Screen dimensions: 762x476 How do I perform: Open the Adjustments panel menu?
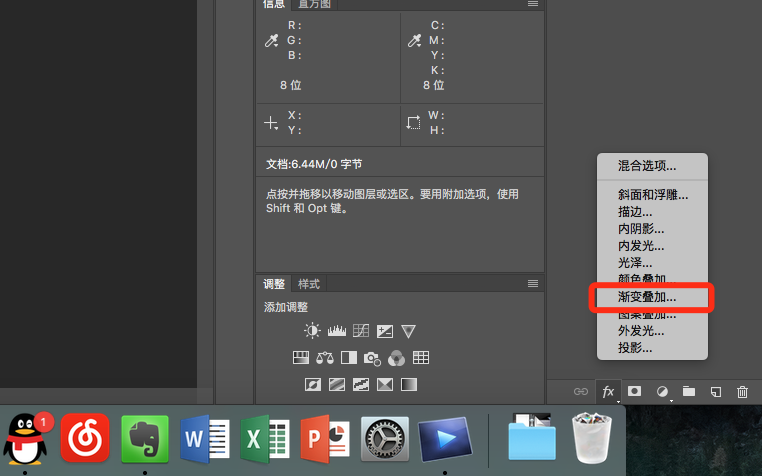[533, 283]
